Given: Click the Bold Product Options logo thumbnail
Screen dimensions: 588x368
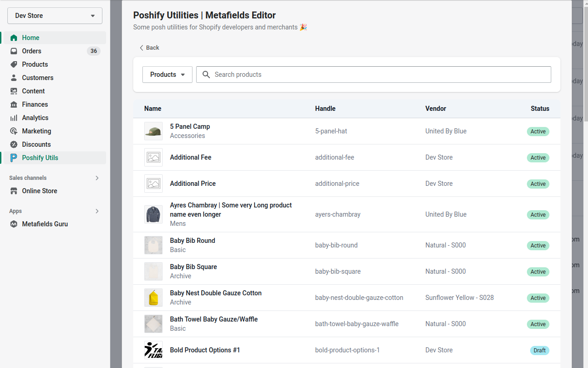Looking at the screenshot, I should 153,350.
